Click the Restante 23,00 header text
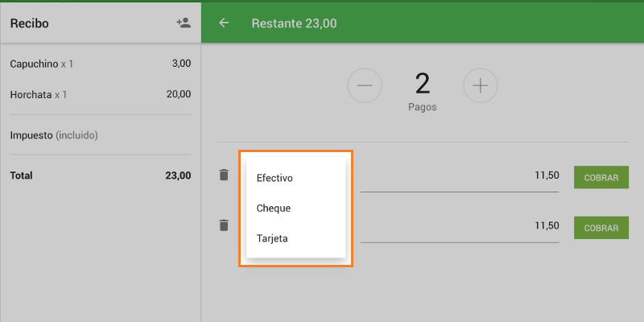Screen dimensions: 644x322 click(x=294, y=23)
